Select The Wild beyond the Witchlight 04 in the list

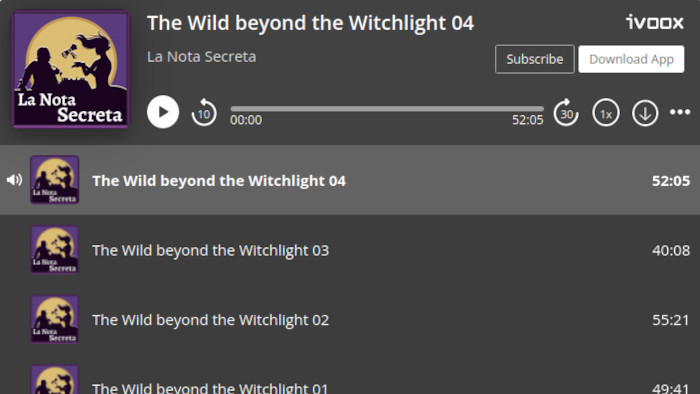click(350, 180)
